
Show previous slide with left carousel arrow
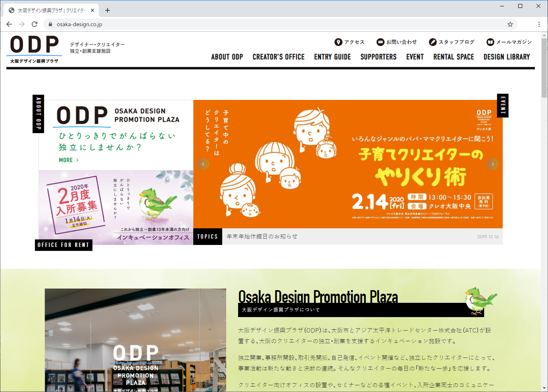(x=203, y=164)
